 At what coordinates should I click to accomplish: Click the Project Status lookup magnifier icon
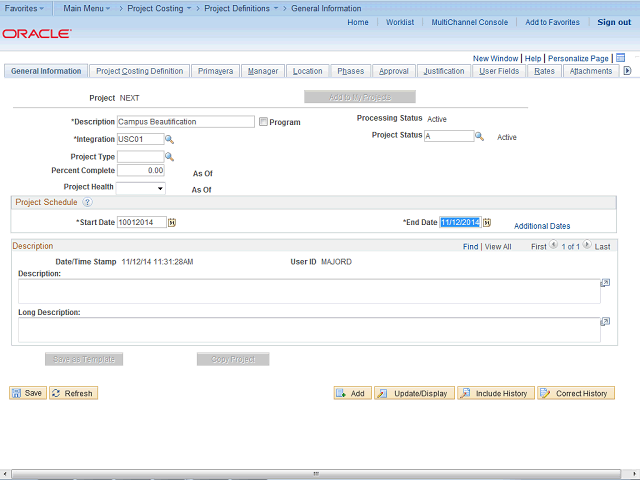click(x=479, y=136)
